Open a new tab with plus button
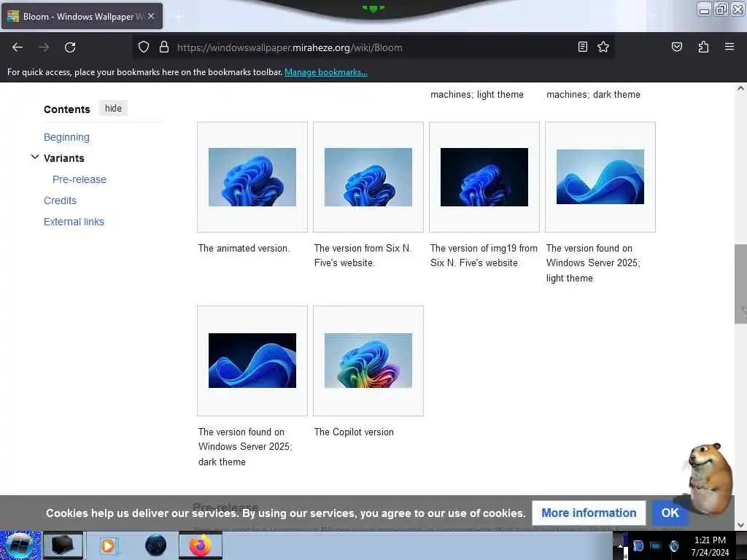 point(178,17)
